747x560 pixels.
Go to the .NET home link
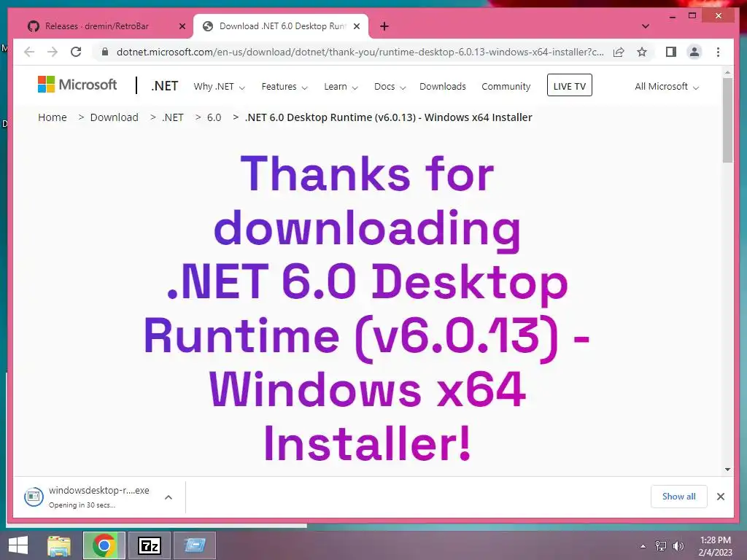point(164,86)
